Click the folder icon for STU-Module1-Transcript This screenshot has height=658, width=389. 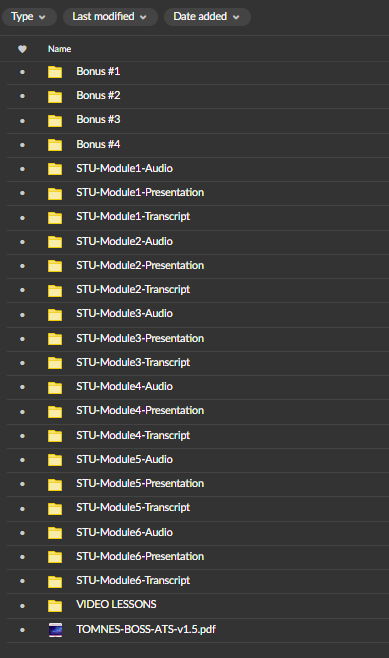55,218
